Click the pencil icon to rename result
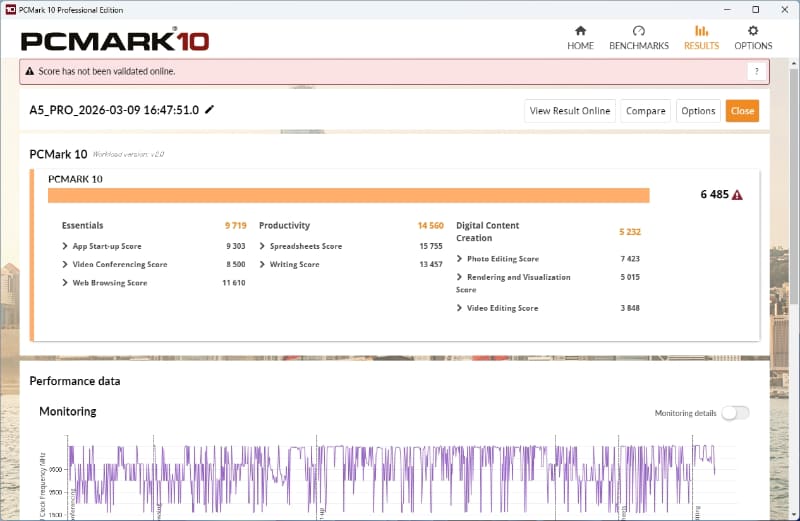The image size is (800, 521). [x=209, y=109]
